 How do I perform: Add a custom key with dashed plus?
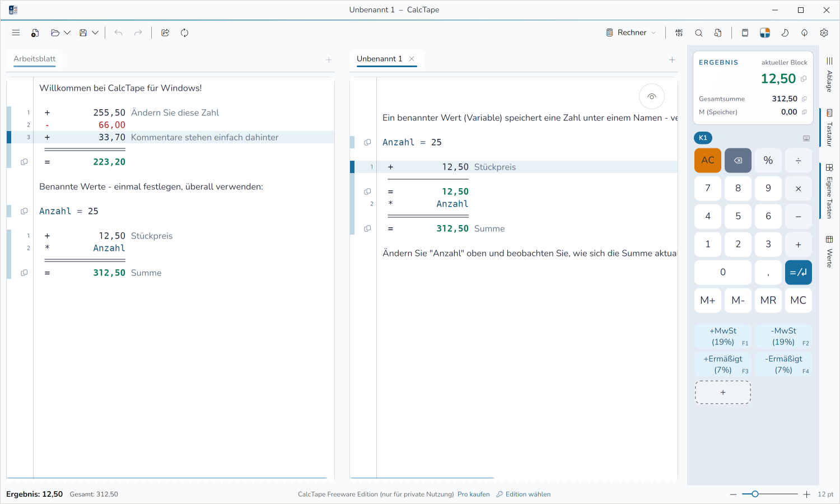pos(723,393)
